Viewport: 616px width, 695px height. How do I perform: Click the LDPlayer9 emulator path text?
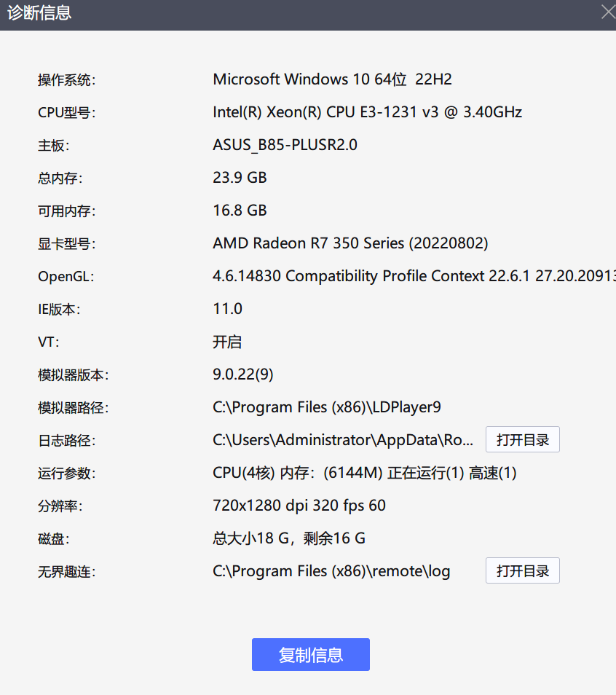tap(327, 407)
